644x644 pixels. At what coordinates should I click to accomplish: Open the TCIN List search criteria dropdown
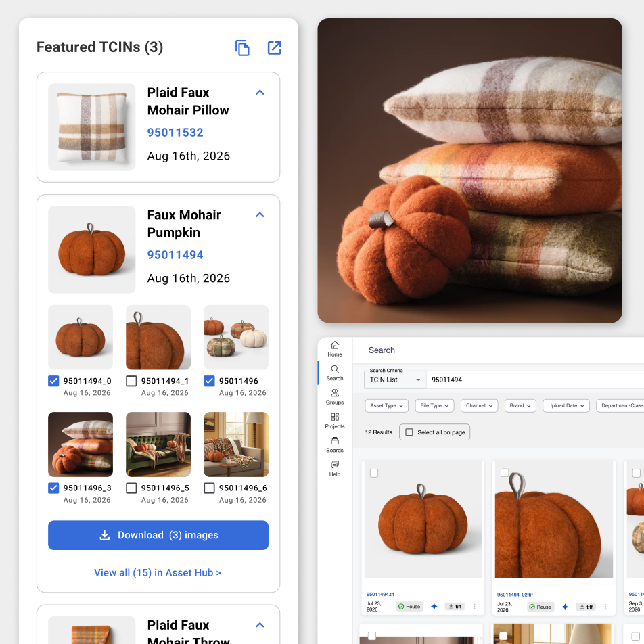395,379
